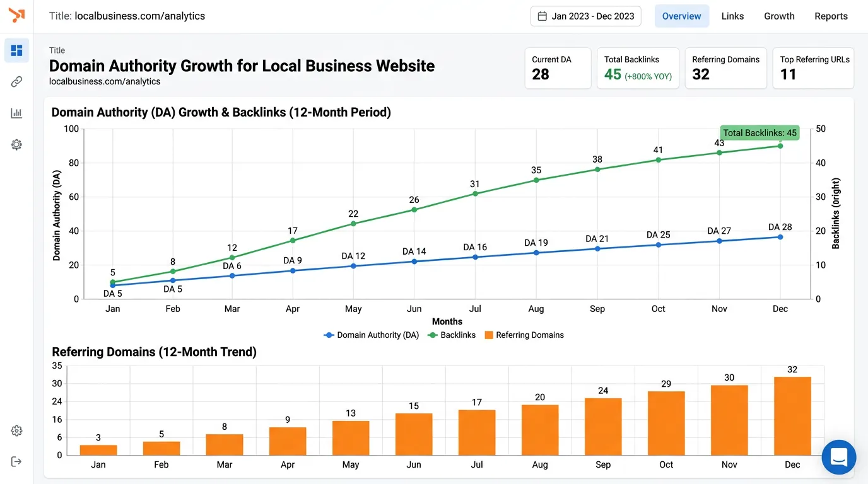The height and width of the screenshot is (484, 868).
Task: Click the Months axis title
Action: [x=447, y=321]
